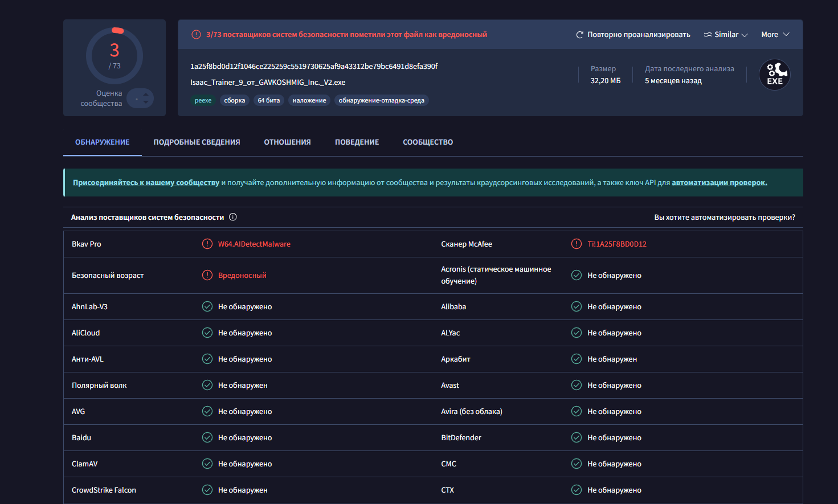Open the автоматизации проверок link
838x504 pixels.
[719, 183]
